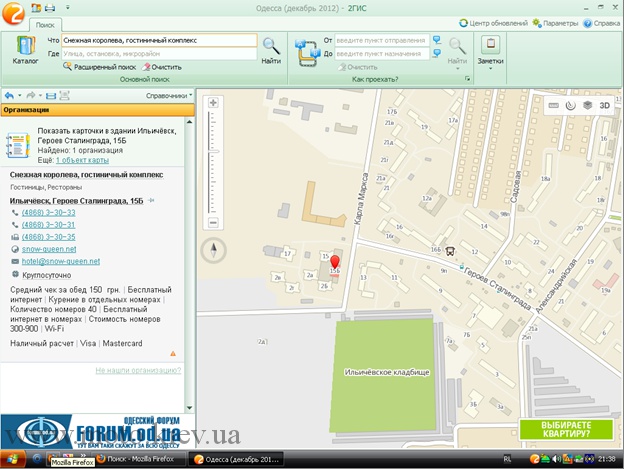Image resolution: width=624 pixels, height=469 pixels.
Task: Toggle the map layers cube button
Action: 588,104
